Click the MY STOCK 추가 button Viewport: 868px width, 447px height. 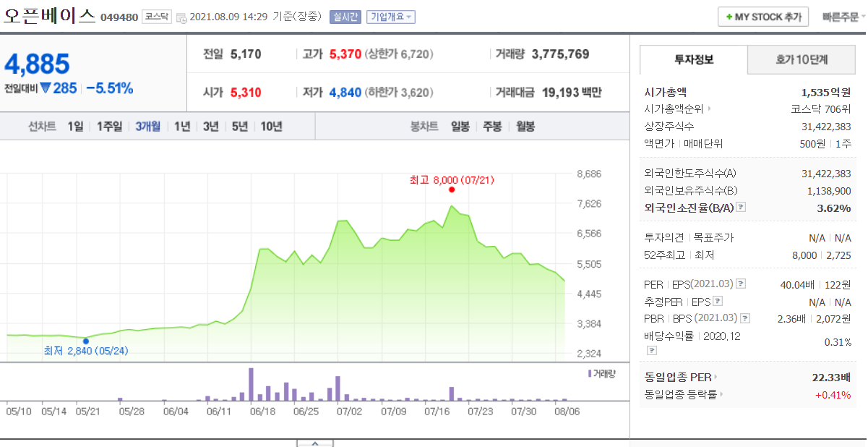[x=764, y=17]
